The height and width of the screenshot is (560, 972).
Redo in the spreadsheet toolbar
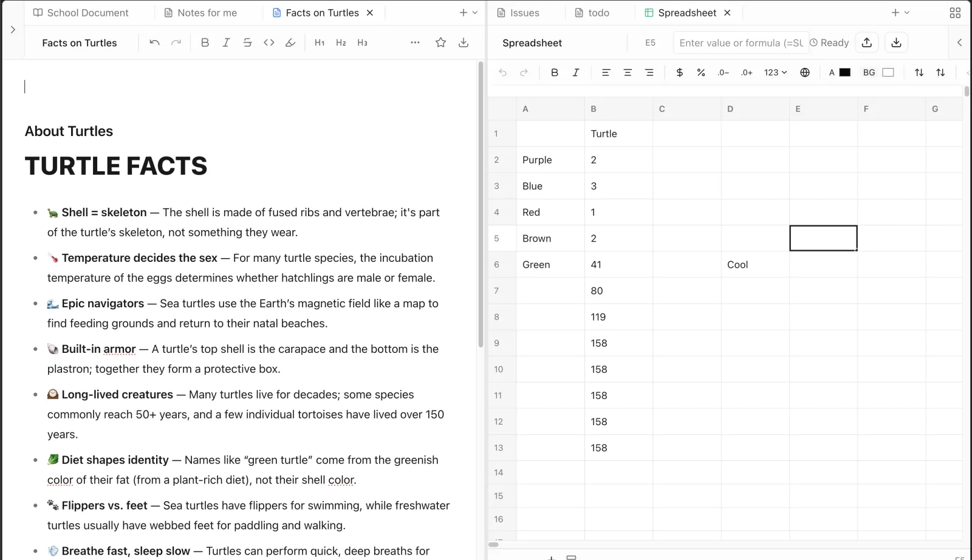pyautogui.click(x=524, y=72)
